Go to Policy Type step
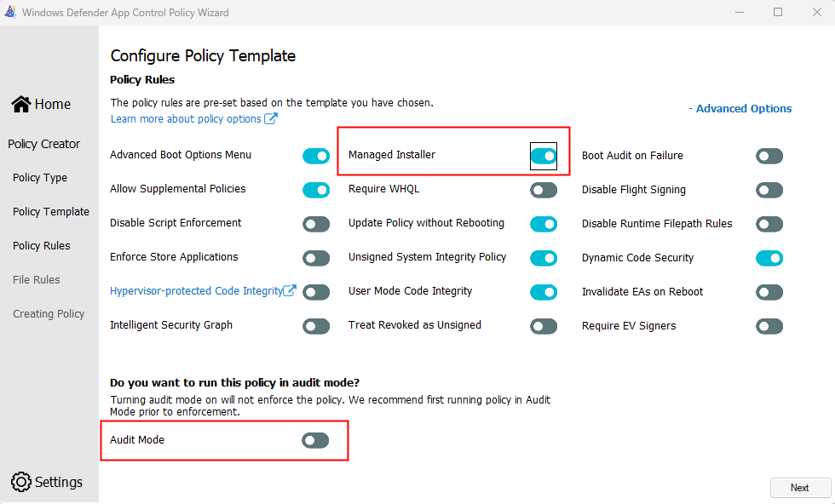835x504 pixels. click(40, 178)
